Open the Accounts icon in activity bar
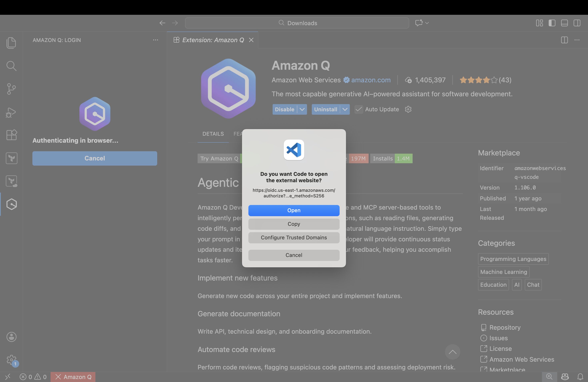588x382 pixels. [x=11, y=337]
